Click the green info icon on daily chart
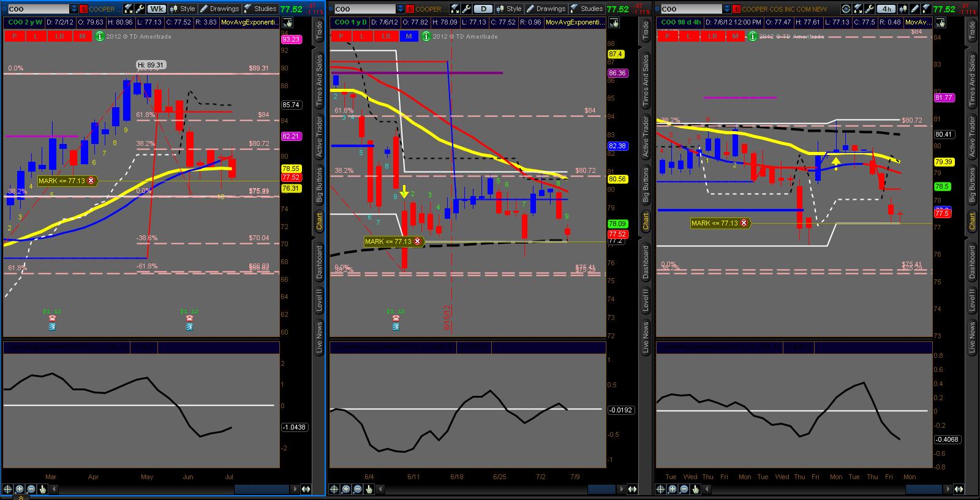The height and width of the screenshot is (500, 980). coord(426,36)
